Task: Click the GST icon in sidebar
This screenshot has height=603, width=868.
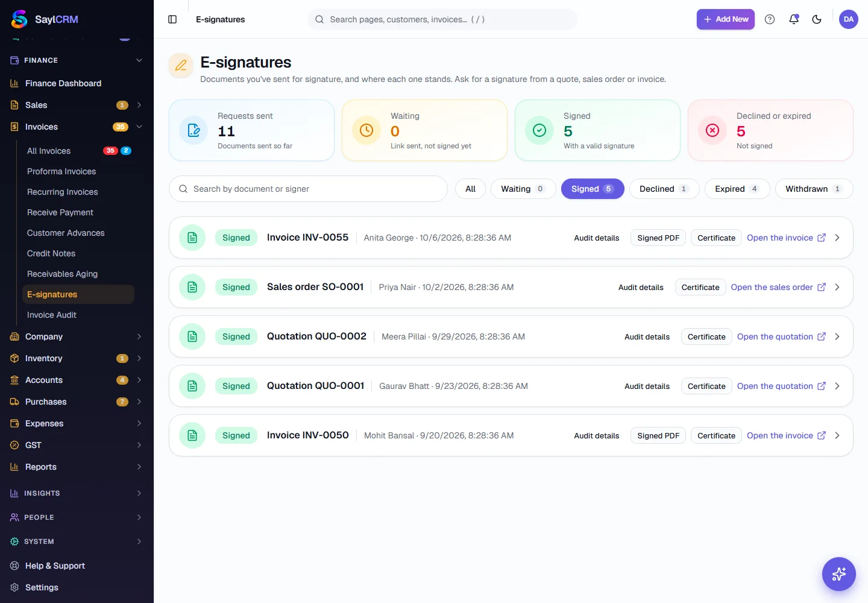Action: pos(14,445)
